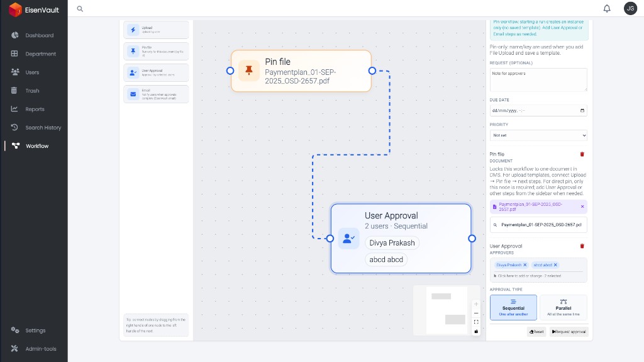The height and width of the screenshot is (362, 644).
Task: Remove Divya Prakash from approvers
Action: (525, 265)
